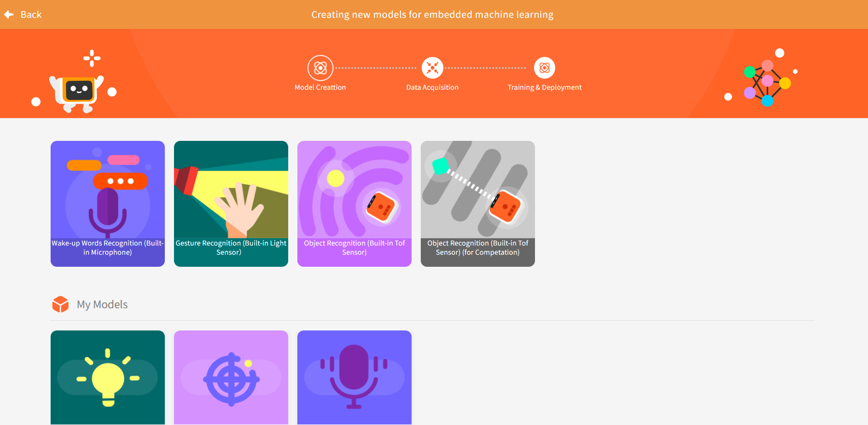The height and width of the screenshot is (425, 868).
Task: Select the Data Acquisition step icon
Action: (x=432, y=68)
